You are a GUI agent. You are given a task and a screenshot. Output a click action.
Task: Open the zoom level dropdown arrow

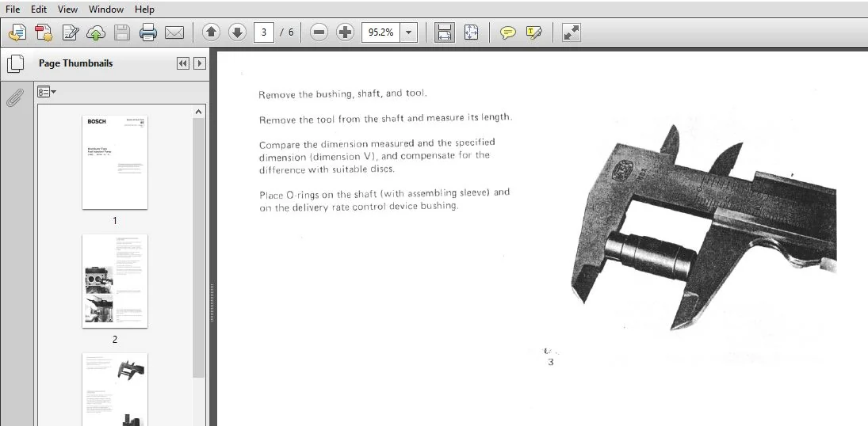(408, 32)
